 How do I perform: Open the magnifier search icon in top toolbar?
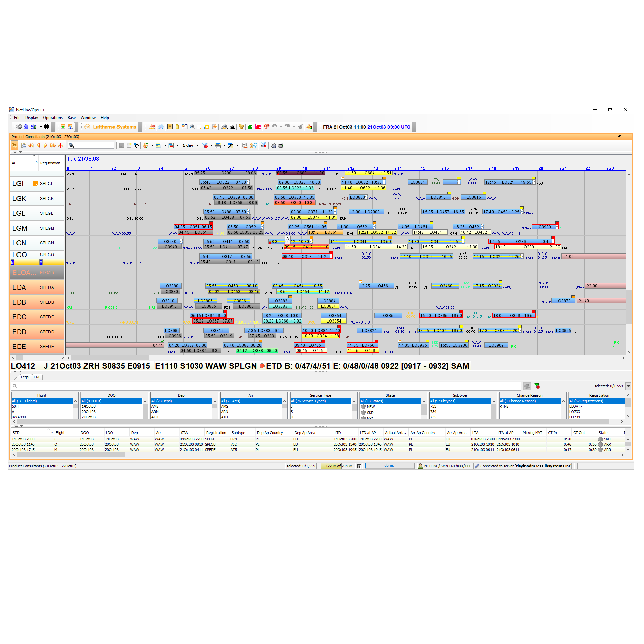point(192,127)
